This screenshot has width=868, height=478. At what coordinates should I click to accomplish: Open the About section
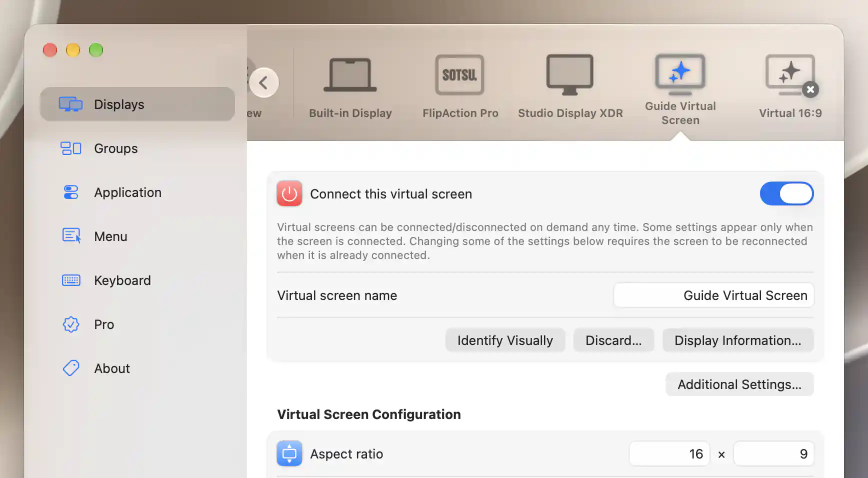[137, 368]
